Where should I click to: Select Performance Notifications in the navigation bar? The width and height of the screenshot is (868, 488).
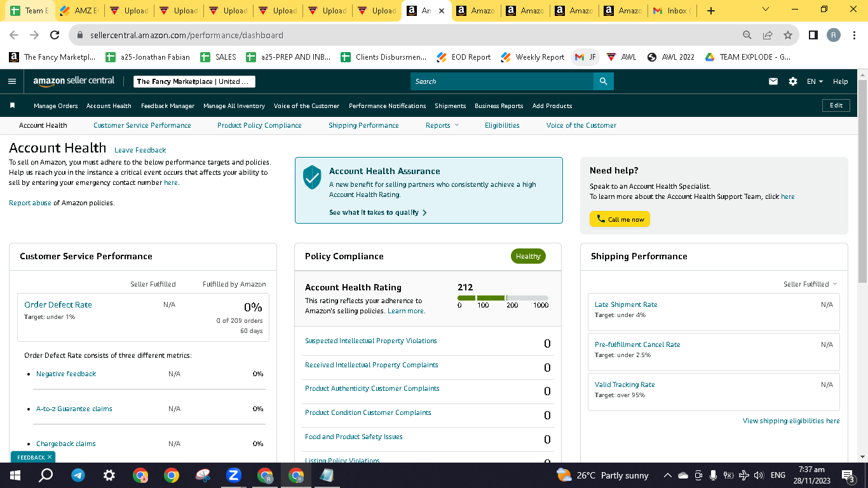pos(387,105)
